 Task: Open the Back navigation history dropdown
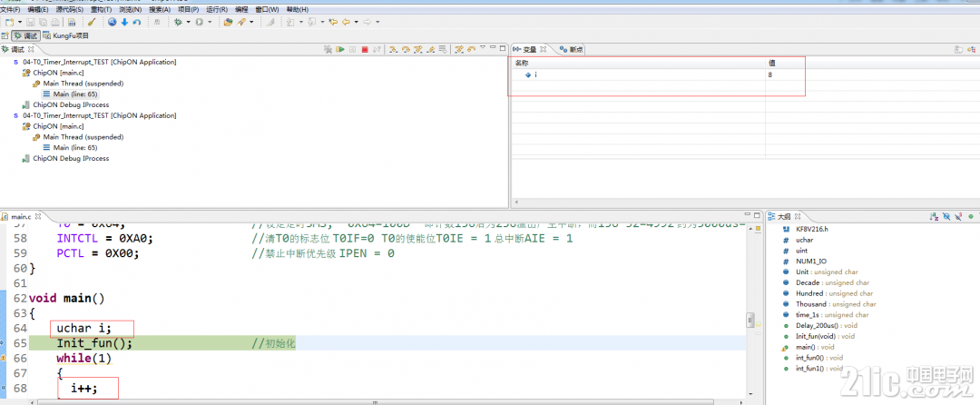356,22
